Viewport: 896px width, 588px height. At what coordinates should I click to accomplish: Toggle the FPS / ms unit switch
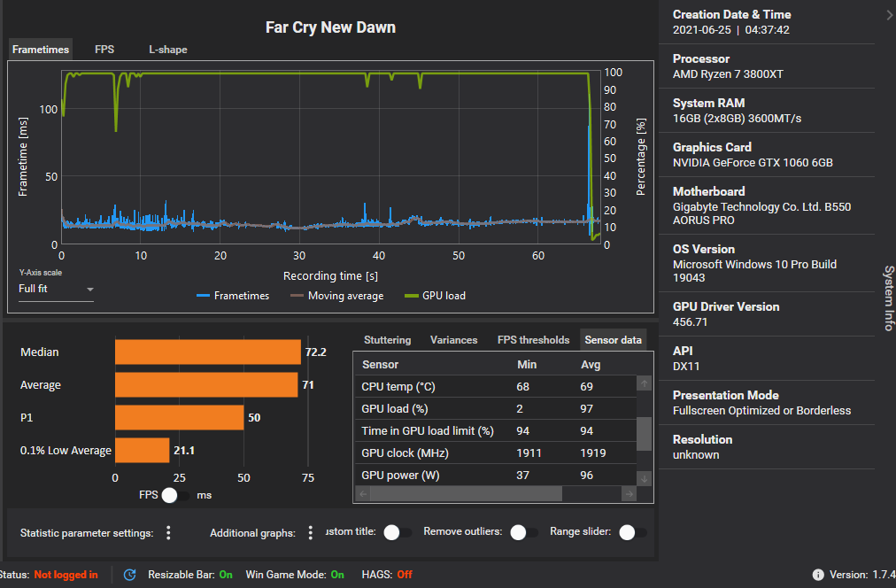click(174, 495)
